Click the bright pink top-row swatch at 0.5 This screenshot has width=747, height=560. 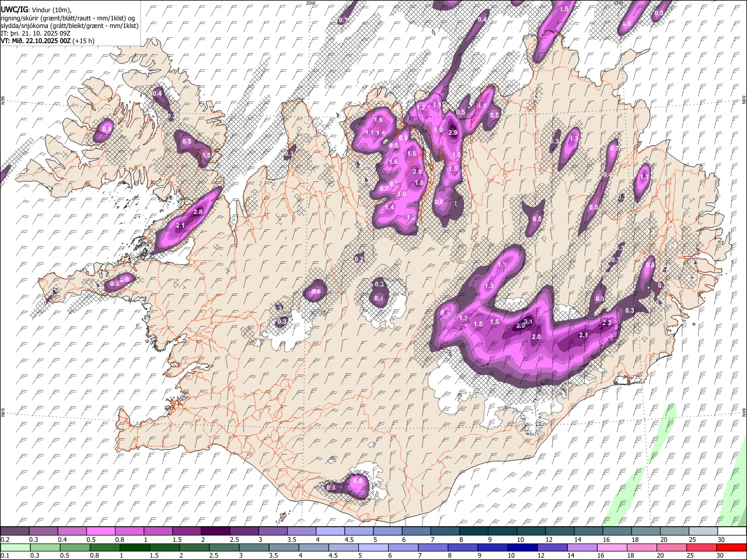pyautogui.click(x=100, y=531)
